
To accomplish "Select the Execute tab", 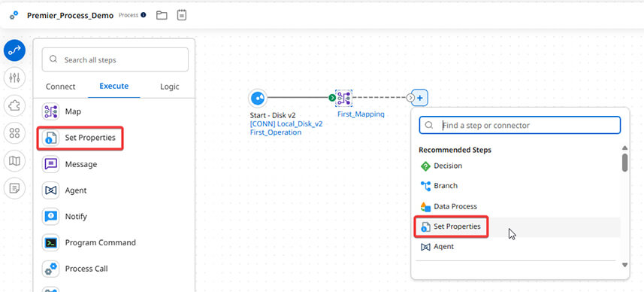I will 113,87.
